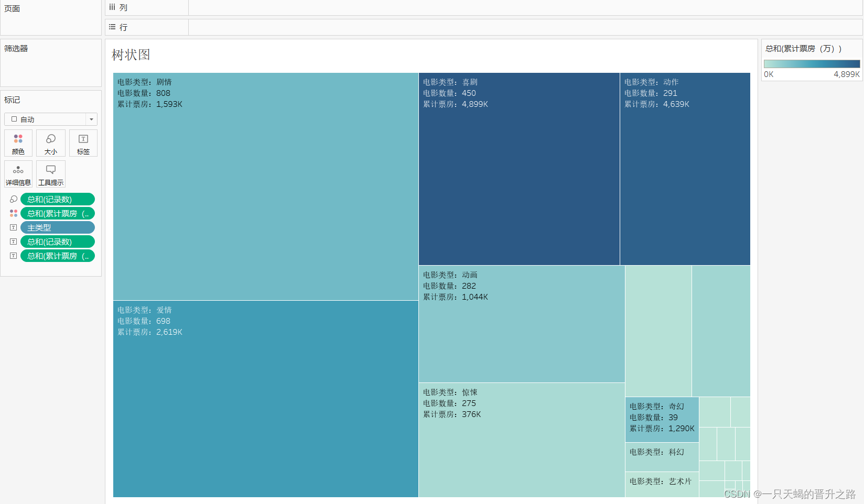Select the 动画 treemap tile
864x504 pixels.
pyautogui.click(x=522, y=324)
